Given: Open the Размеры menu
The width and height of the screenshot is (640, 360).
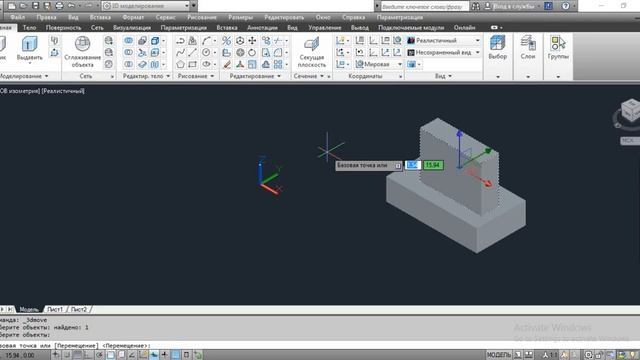Looking at the screenshot, I should (240, 17).
